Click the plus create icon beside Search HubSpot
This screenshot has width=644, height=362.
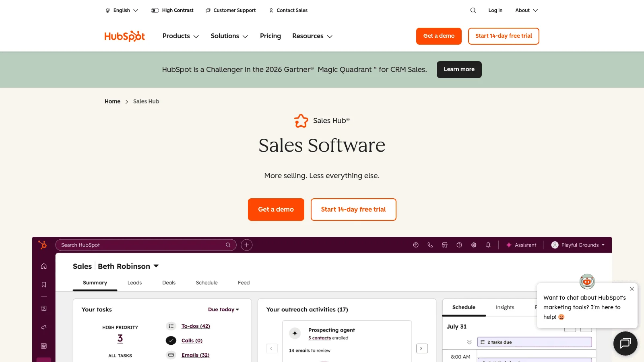tap(247, 245)
